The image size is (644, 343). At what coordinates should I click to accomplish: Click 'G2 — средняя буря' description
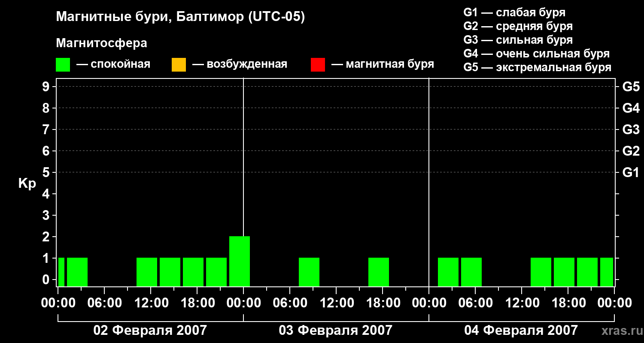pyautogui.click(x=518, y=26)
